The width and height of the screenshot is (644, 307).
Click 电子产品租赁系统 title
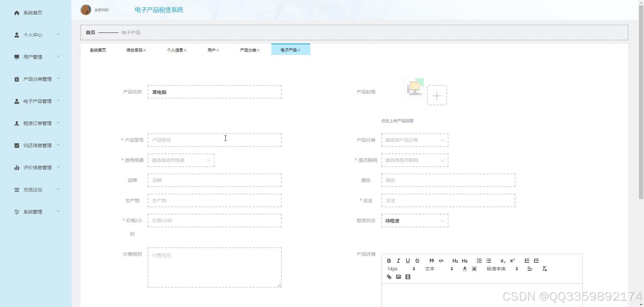[x=159, y=10]
